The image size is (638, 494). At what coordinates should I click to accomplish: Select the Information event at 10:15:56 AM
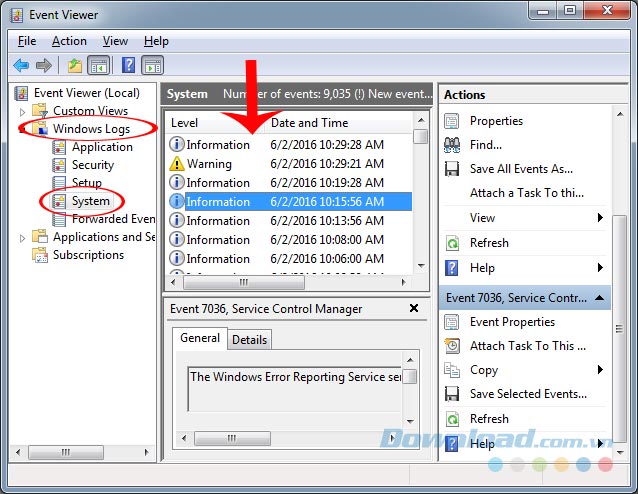click(289, 201)
